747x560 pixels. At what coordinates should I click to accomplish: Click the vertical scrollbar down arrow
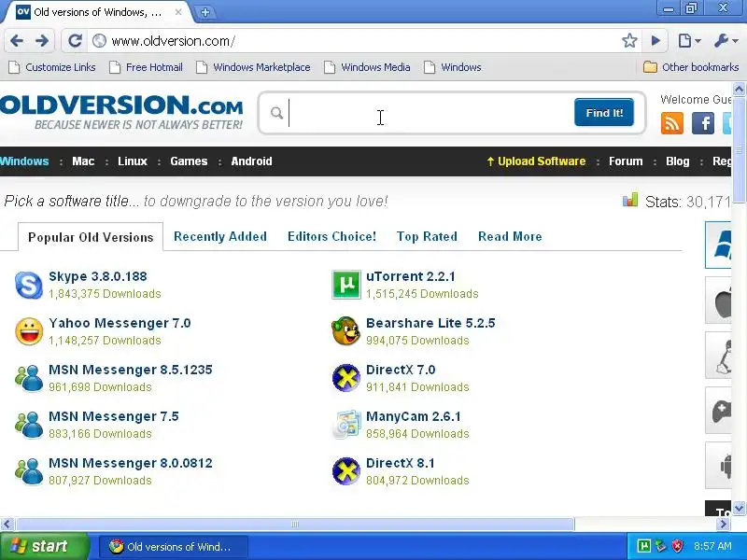(x=739, y=508)
